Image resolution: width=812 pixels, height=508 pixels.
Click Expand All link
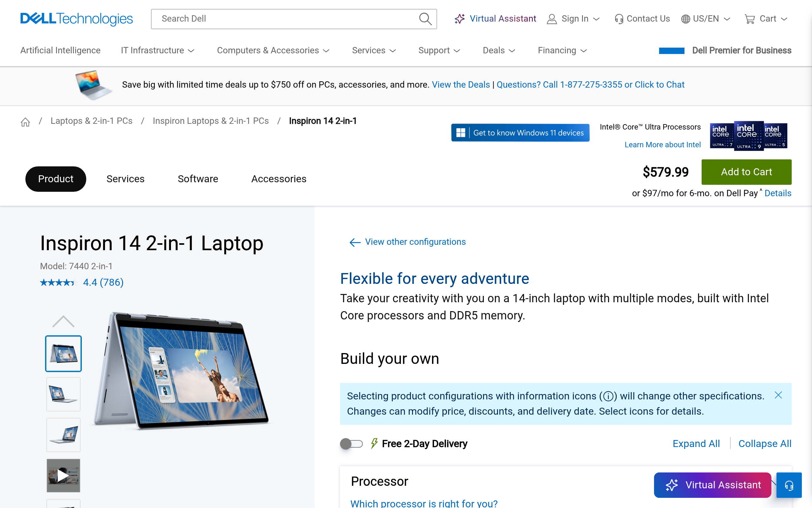(696, 444)
